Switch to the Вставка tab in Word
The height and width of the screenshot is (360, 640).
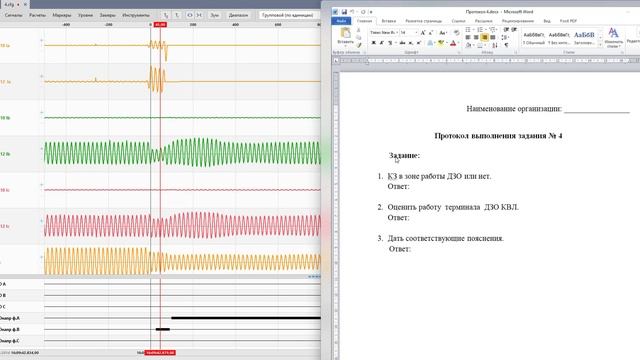click(x=389, y=21)
